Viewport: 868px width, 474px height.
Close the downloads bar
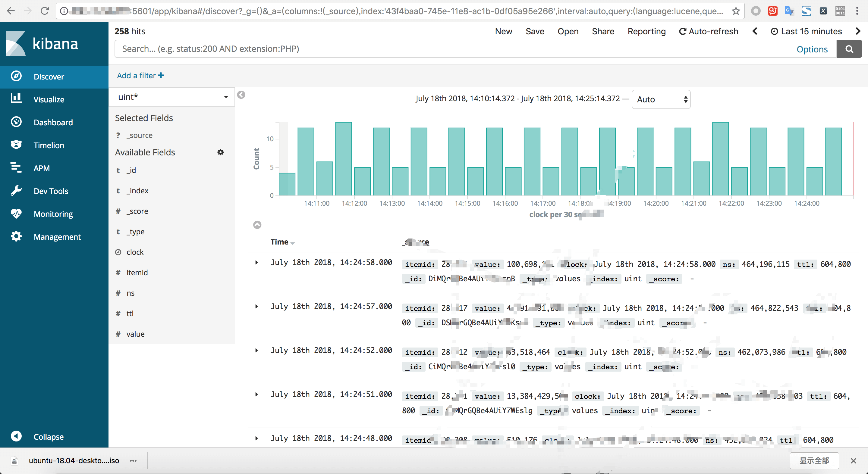click(853, 460)
